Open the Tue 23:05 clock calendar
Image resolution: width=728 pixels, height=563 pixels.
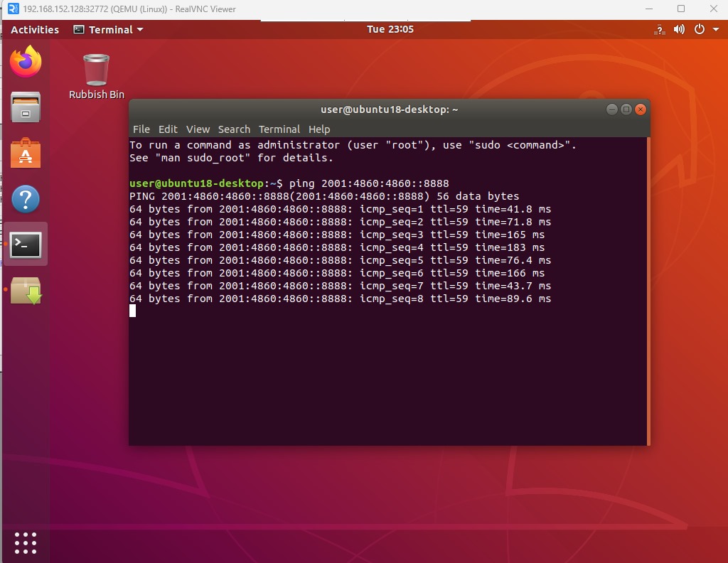(390, 30)
